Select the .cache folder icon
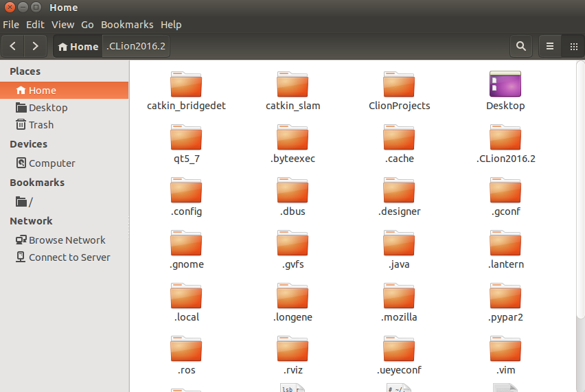585x392 pixels. click(x=399, y=137)
